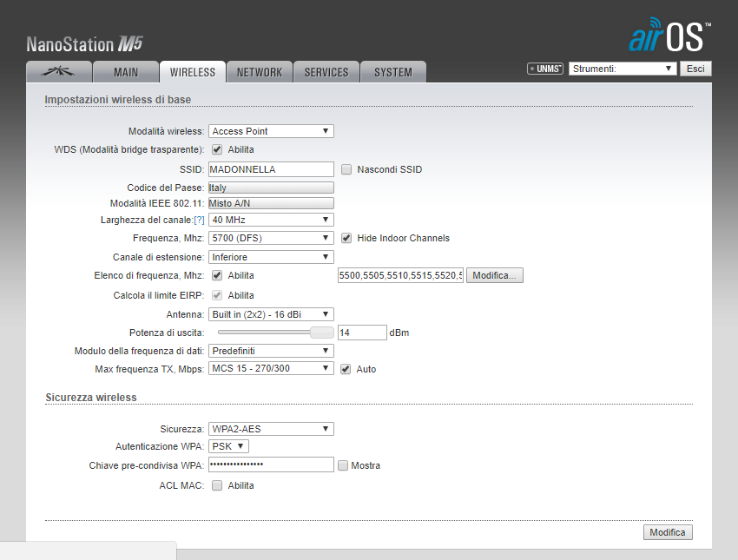Click the bottom Modifica button
The image size is (738, 560).
(668, 532)
